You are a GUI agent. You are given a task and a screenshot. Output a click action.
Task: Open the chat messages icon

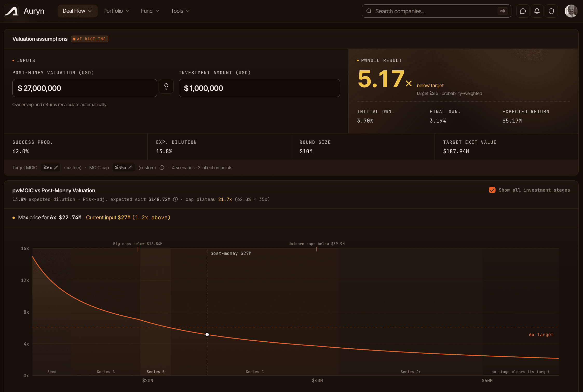pos(523,11)
